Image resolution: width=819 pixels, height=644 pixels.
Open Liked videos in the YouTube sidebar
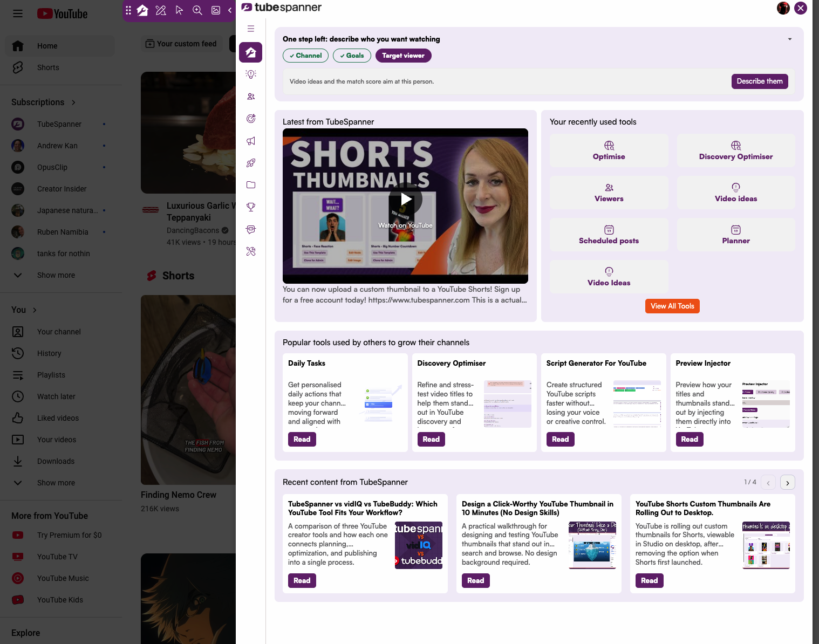coord(60,418)
